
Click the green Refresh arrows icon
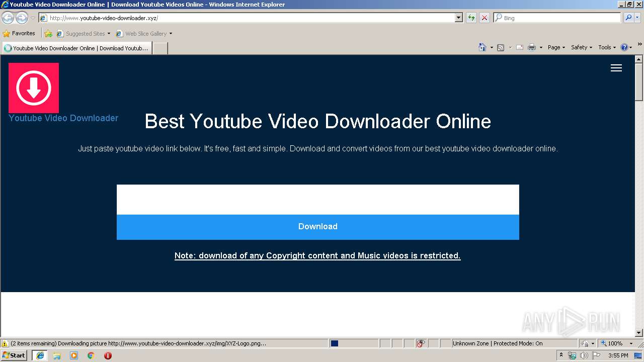click(x=471, y=18)
